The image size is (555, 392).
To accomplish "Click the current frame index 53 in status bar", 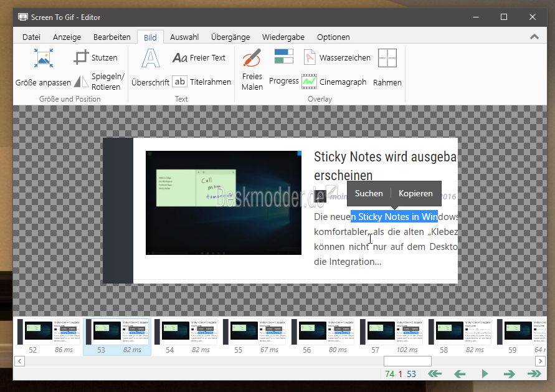I will [411, 374].
